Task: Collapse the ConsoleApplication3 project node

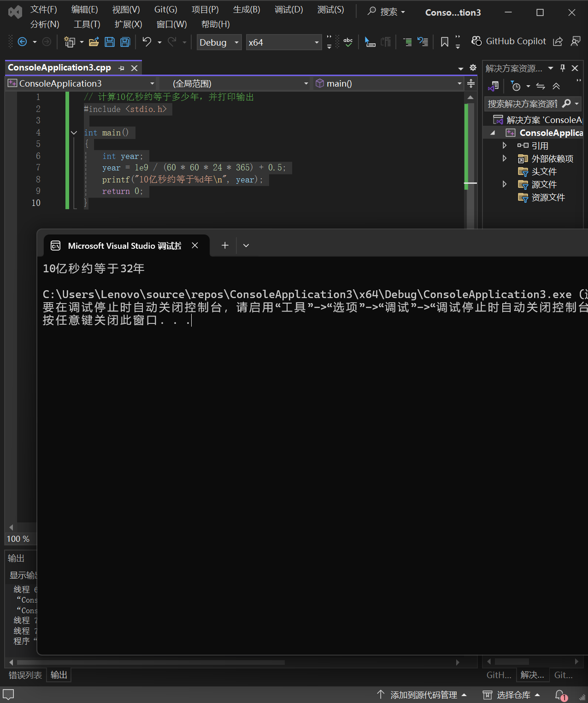Action: [493, 133]
